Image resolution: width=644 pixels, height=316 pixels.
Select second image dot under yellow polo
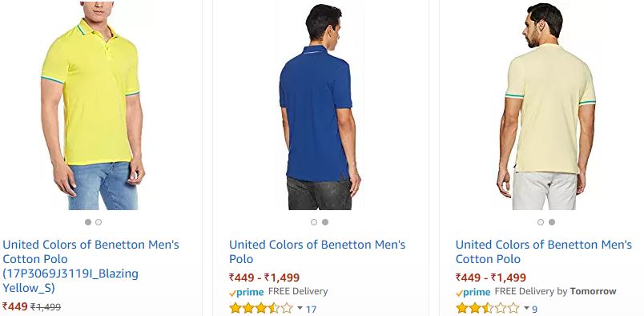pyautogui.click(x=99, y=222)
